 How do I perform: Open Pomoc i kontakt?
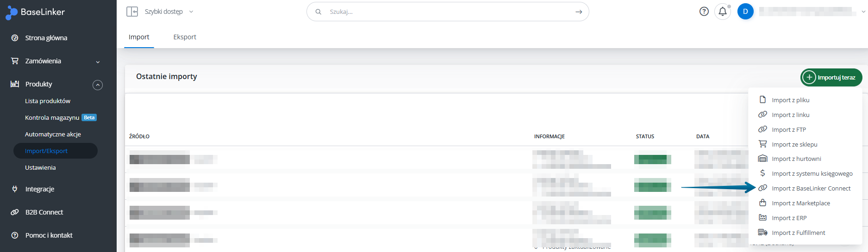point(49,235)
